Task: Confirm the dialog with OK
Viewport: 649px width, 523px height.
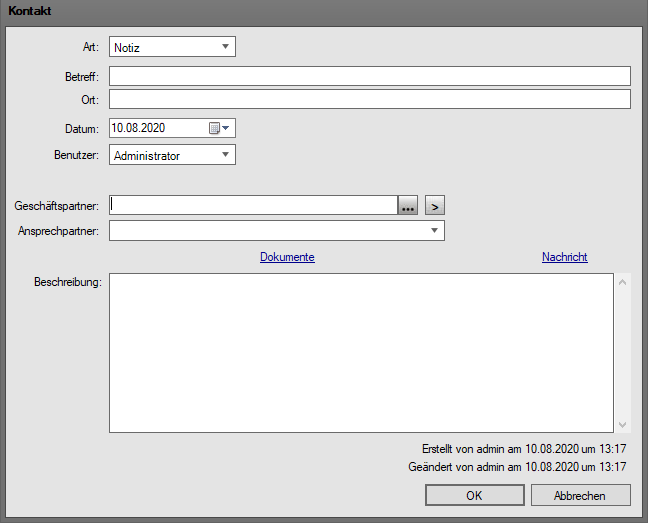Action: [474, 495]
